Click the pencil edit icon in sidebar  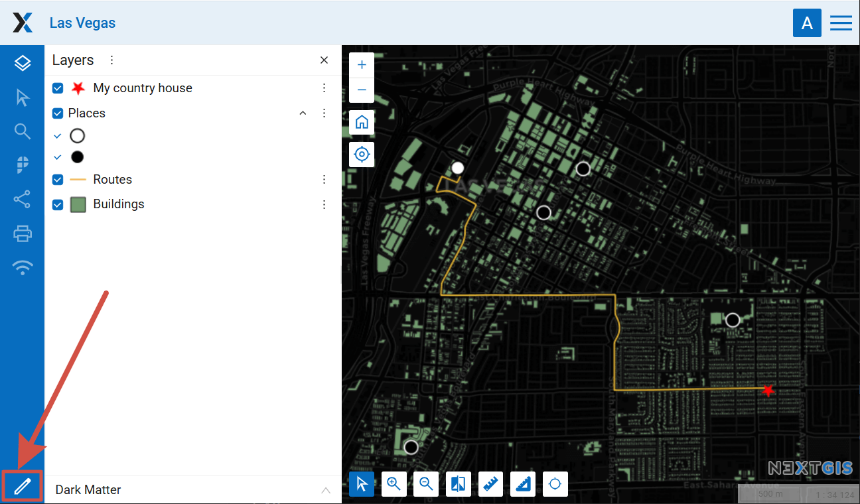pyautogui.click(x=23, y=487)
